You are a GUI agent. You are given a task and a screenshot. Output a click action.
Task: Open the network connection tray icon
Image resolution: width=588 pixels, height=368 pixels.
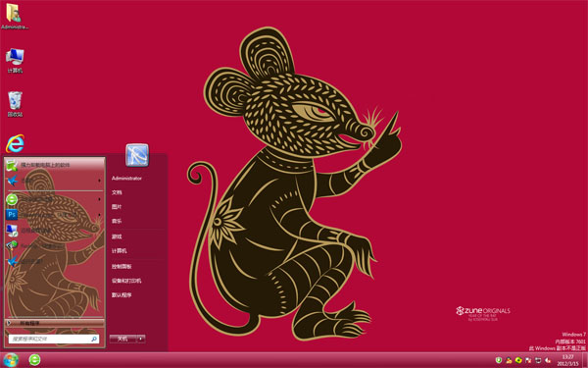coord(538,360)
